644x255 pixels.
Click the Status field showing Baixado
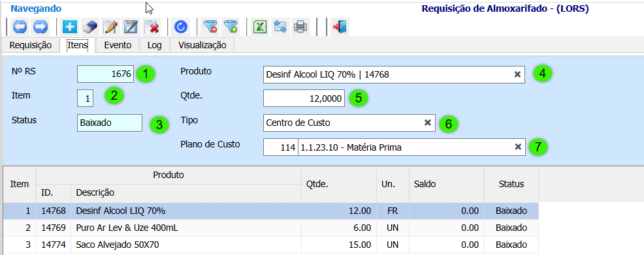(110, 123)
